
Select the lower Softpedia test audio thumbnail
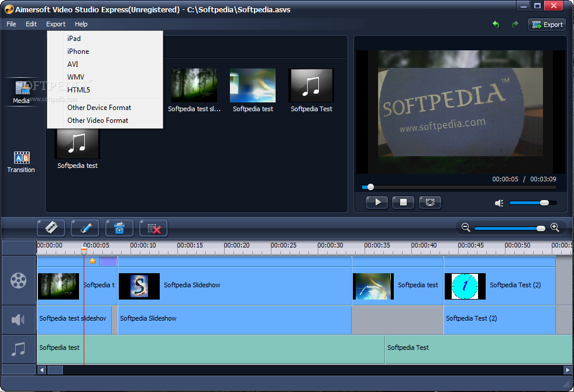[x=77, y=143]
